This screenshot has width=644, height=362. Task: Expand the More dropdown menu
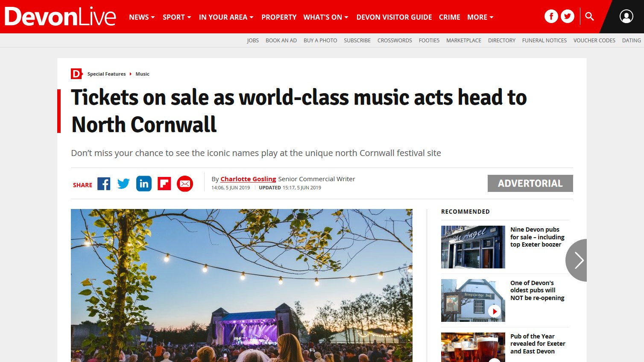[480, 17]
